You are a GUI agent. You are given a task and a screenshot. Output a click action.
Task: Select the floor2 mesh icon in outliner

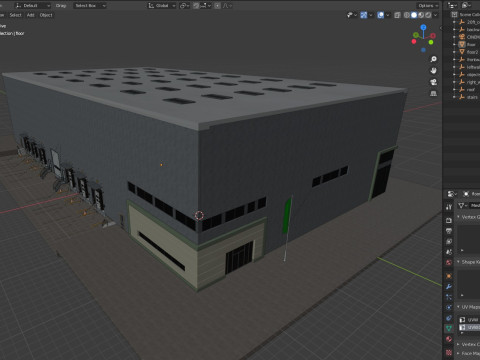(462, 52)
